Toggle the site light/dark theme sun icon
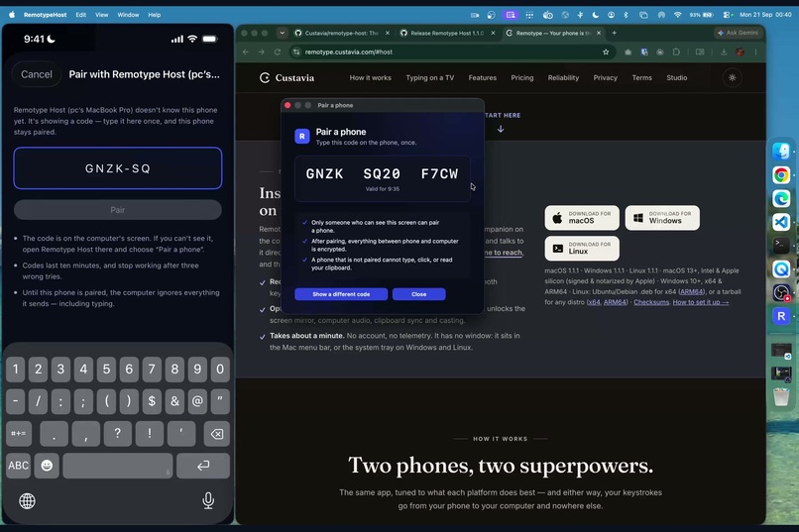 pyautogui.click(x=733, y=78)
